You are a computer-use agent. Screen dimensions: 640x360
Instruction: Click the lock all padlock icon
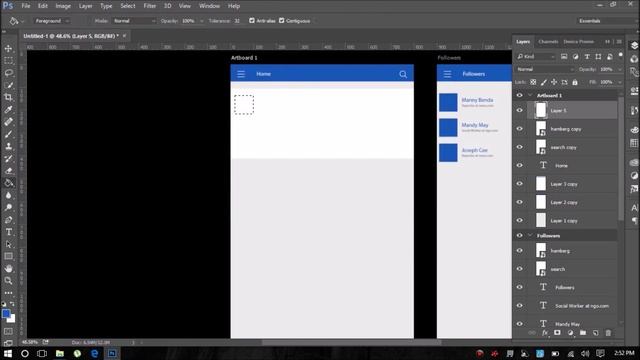575,82
